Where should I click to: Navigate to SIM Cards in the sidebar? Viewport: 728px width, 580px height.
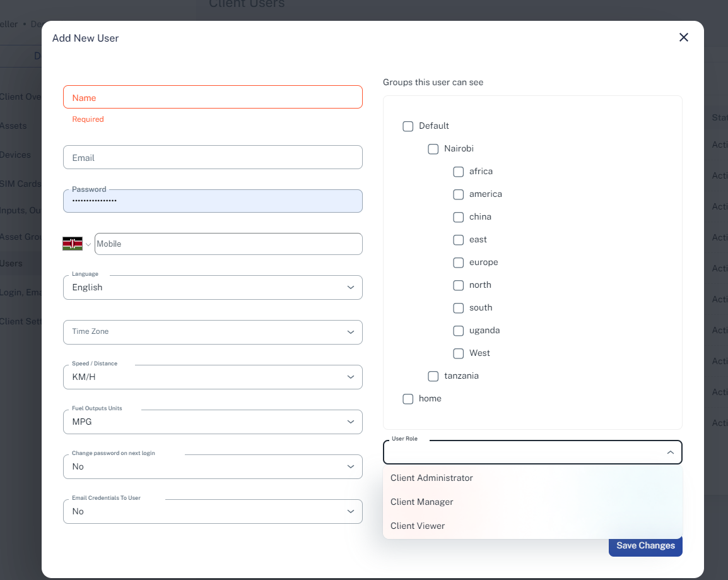[x=20, y=184]
